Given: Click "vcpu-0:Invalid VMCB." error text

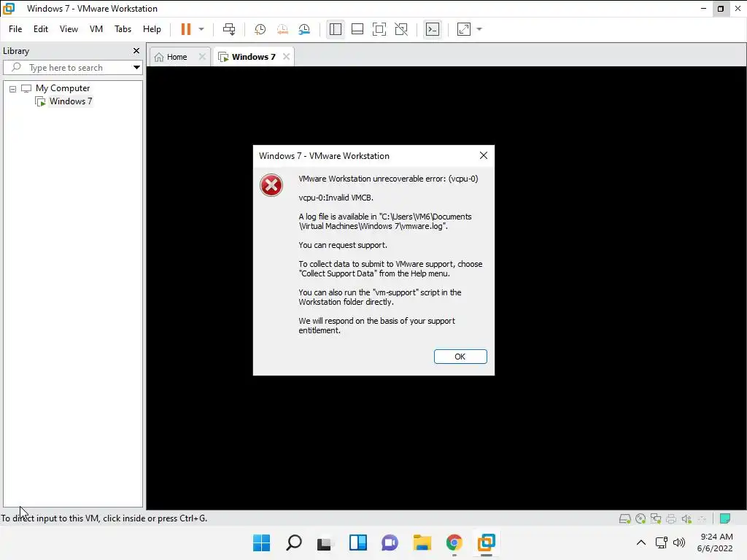Looking at the screenshot, I should tap(336, 198).
